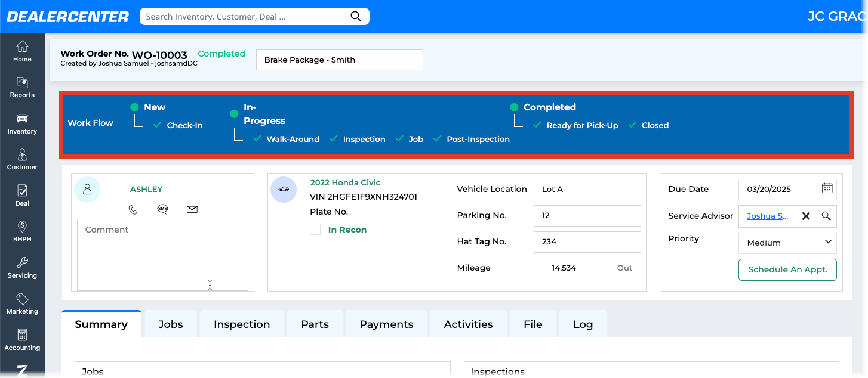This screenshot has height=378, width=868.
Task: Edit the Parking No. field
Action: [x=587, y=215]
